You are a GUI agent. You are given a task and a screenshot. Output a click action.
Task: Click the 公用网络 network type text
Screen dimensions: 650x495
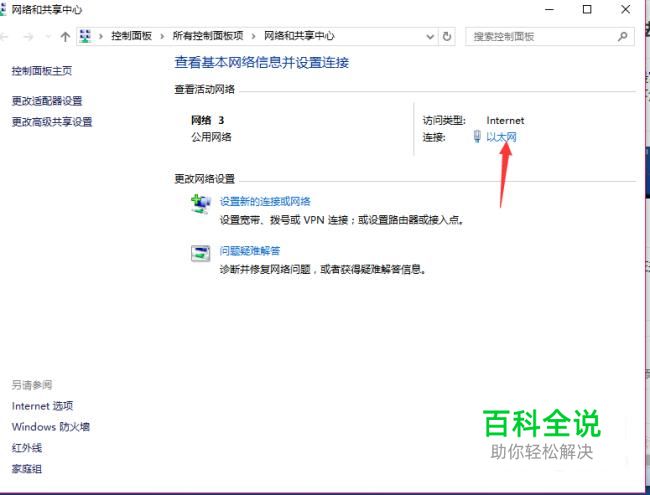pos(211,137)
